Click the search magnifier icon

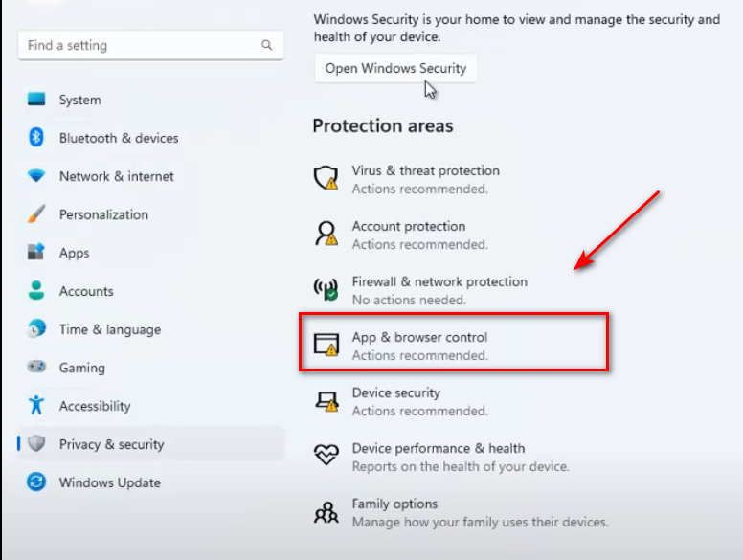tap(266, 46)
